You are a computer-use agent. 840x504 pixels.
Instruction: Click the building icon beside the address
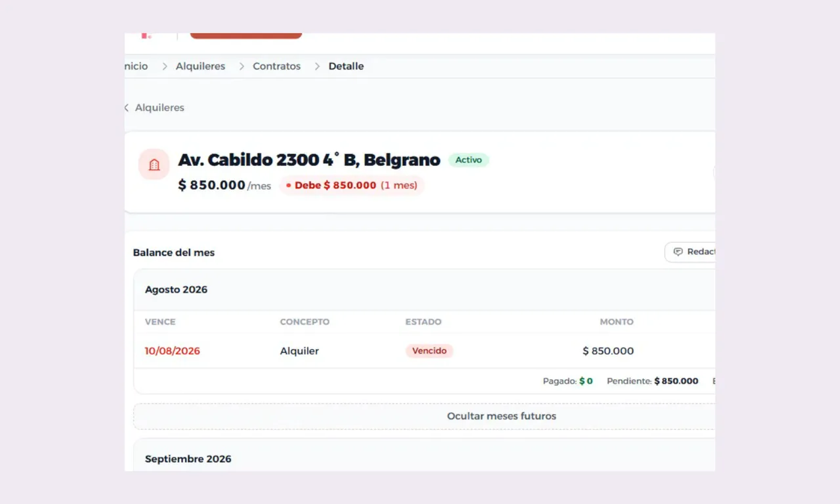pyautogui.click(x=154, y=165)
